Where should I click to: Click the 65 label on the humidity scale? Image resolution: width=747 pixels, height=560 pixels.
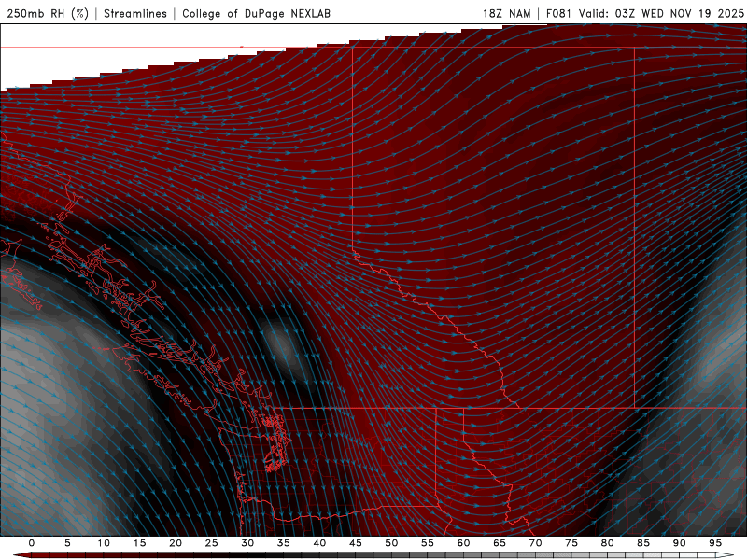[x=500, y=543]
